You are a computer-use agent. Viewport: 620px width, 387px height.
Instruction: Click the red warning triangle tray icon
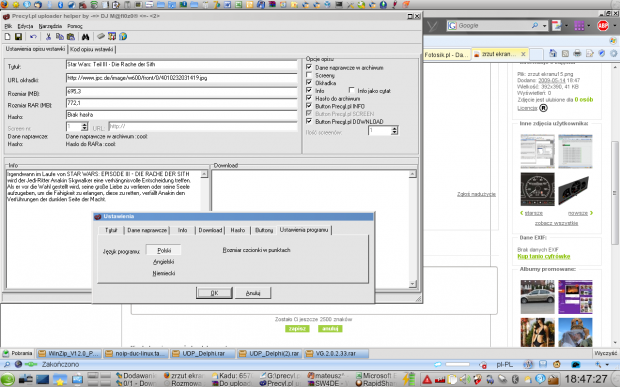[x=427, y=380]
